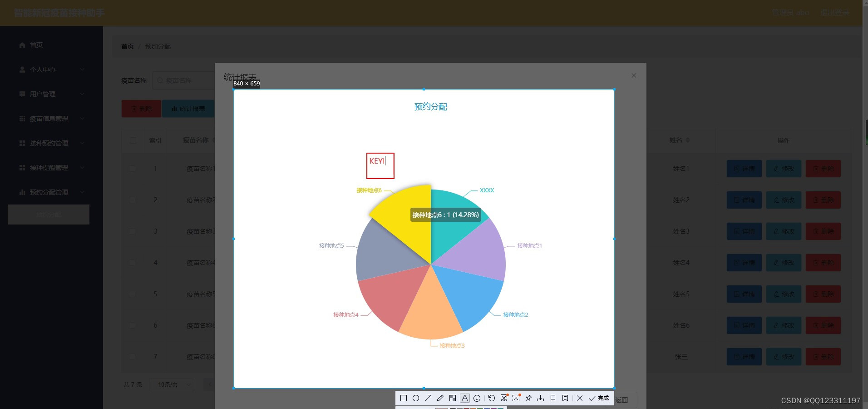The height and width of the screenshot is (409, 868).
Task: Click the bar chart icon beside 预约分配管理
Action: click(x=22, y=192)
